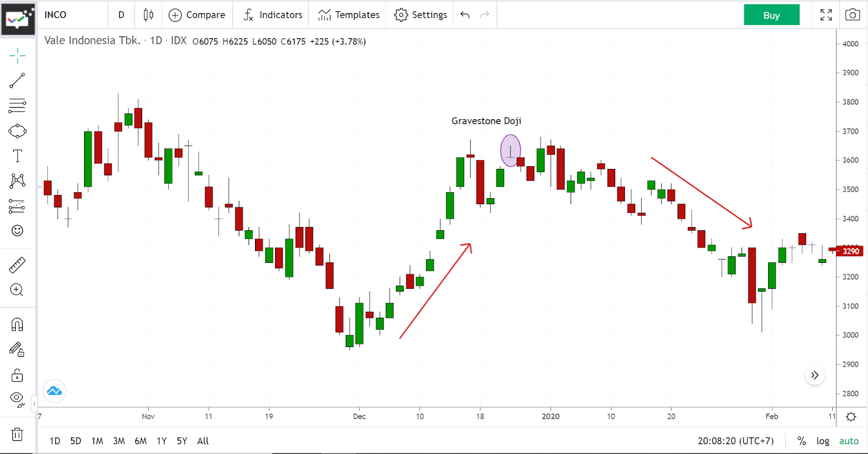Select the geometric shapes brush tool
868x454 pixels.
click(17, 131)
